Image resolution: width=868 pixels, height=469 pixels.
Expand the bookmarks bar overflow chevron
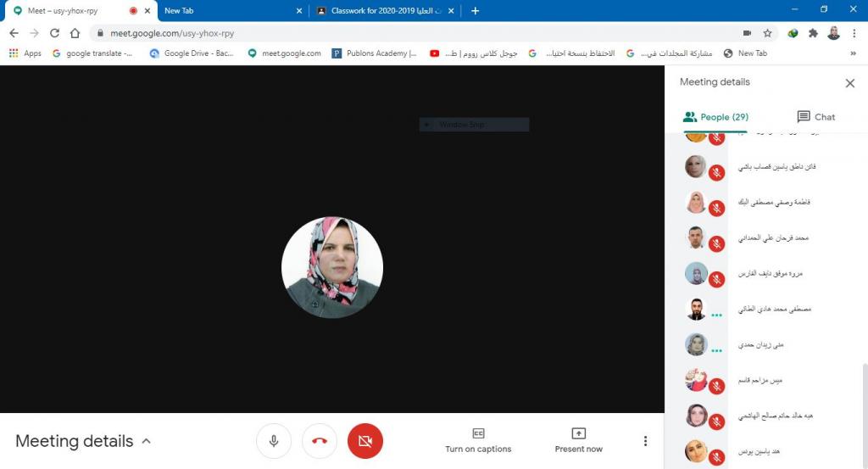point(853,53)
